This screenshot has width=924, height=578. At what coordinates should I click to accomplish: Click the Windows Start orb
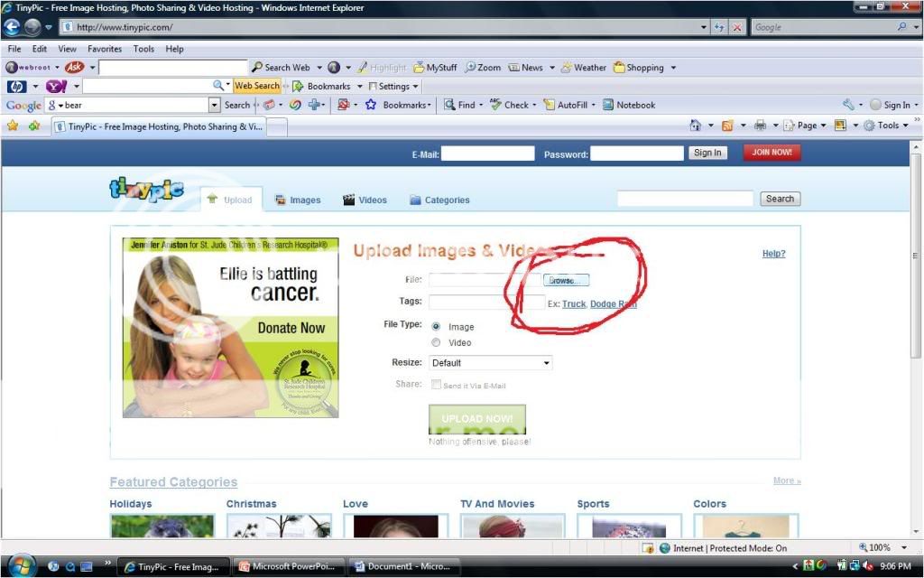(20, 566)
